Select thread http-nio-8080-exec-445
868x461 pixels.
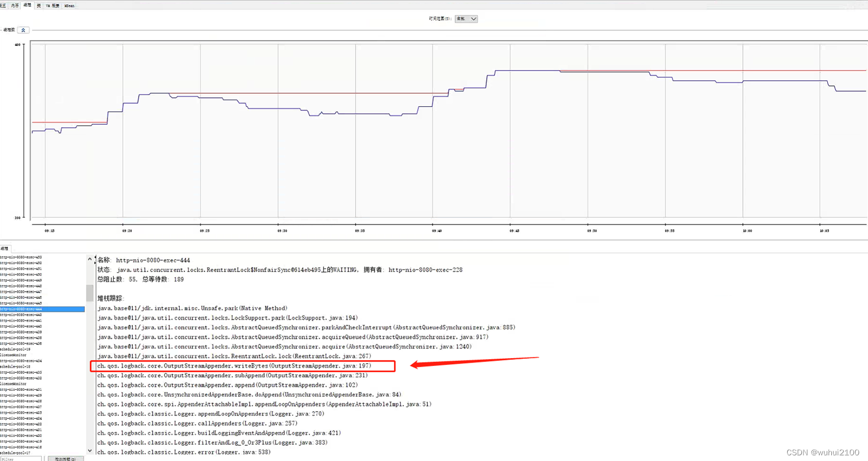tap(21, 303)
